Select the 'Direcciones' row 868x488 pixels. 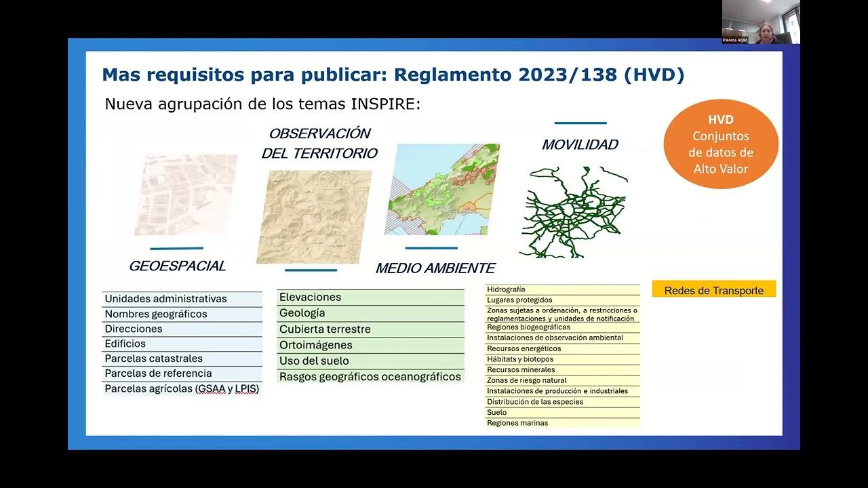[182, 329]
